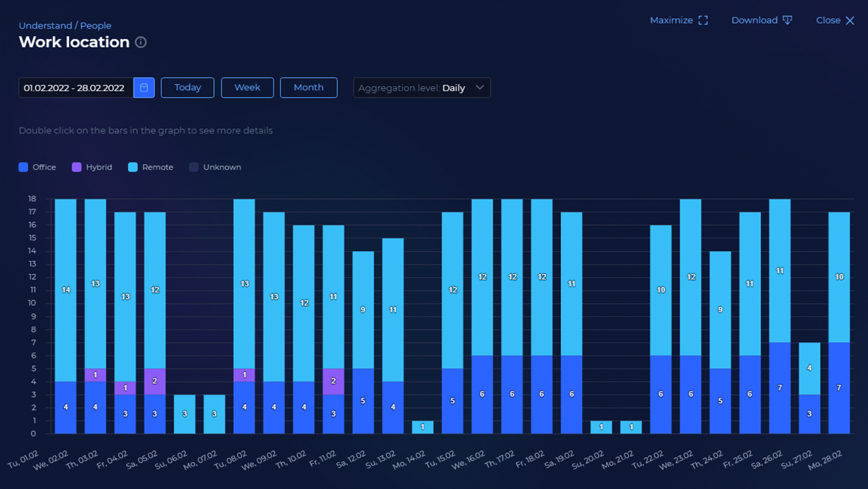The height and width of the screenshot is (489, 868).
Task: Click the Download arrow icon
Action: [x=787, y=20]
